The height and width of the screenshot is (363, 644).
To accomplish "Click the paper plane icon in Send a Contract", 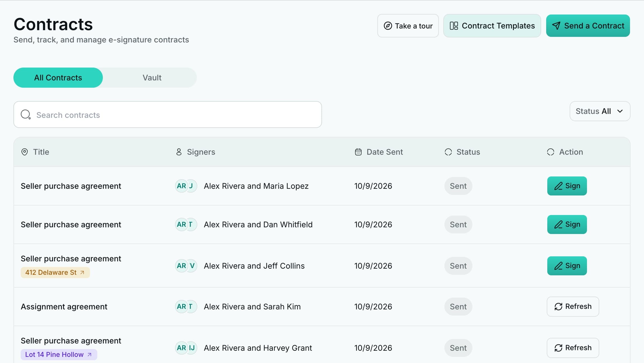I will (x=556, y=26).
